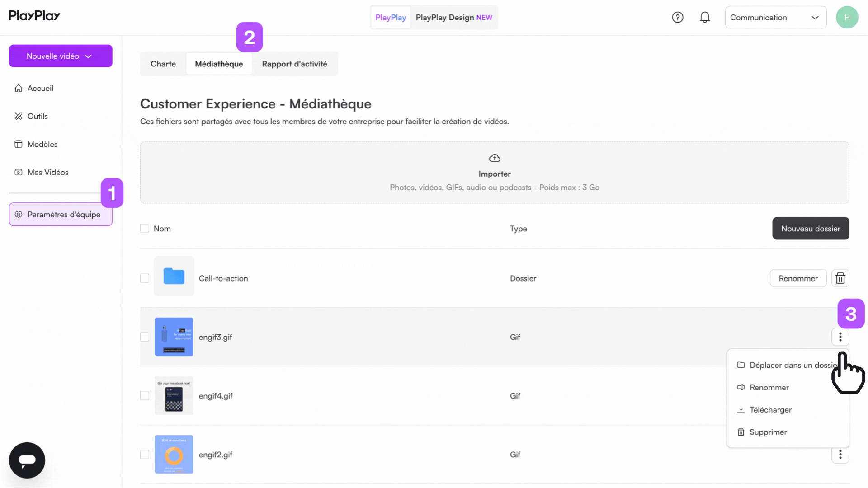Image resolution: width=868 pixels, height=488 pixels.
Task: Check the engif4.gif row checkbox
Action: (145, 396)
